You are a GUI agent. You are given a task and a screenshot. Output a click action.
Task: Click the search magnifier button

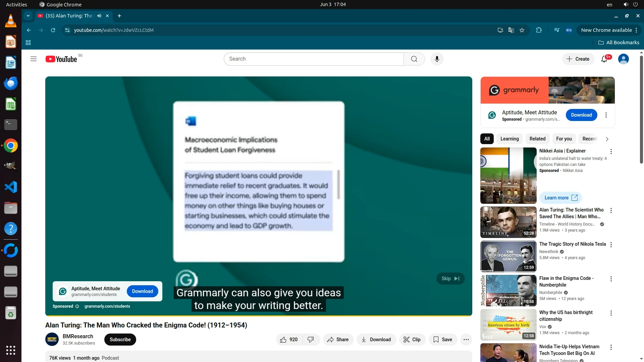(414, 59)
